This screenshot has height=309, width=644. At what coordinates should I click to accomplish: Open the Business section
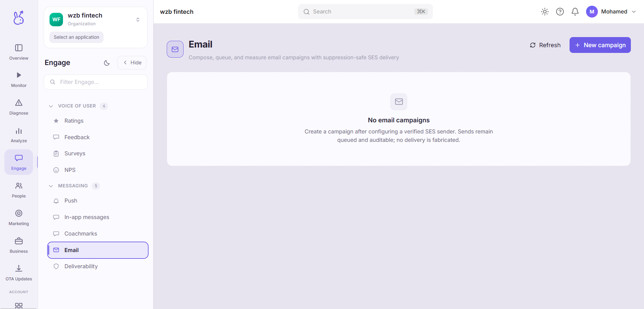click(x=19, y=245)
